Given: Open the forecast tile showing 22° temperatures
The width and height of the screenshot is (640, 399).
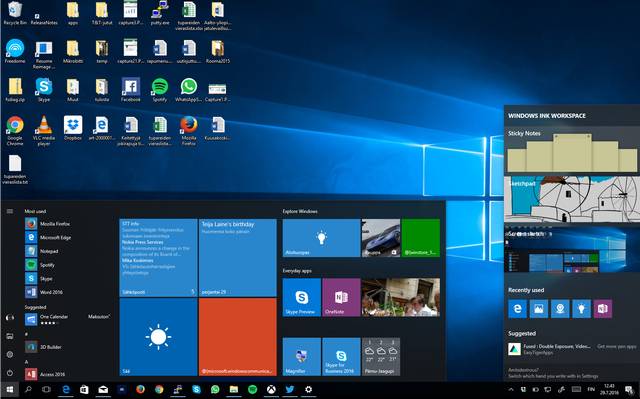Looking at the screenshot, I should 381,357.
